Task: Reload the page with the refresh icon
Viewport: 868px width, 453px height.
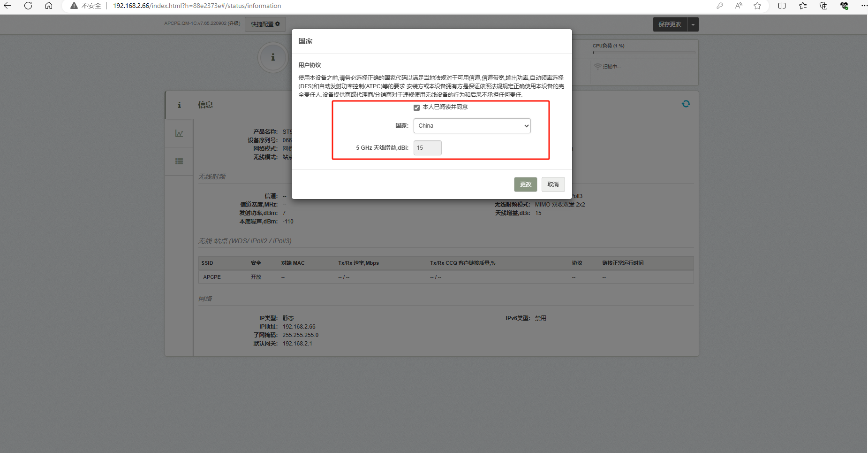Action: (x=28, y=6)
